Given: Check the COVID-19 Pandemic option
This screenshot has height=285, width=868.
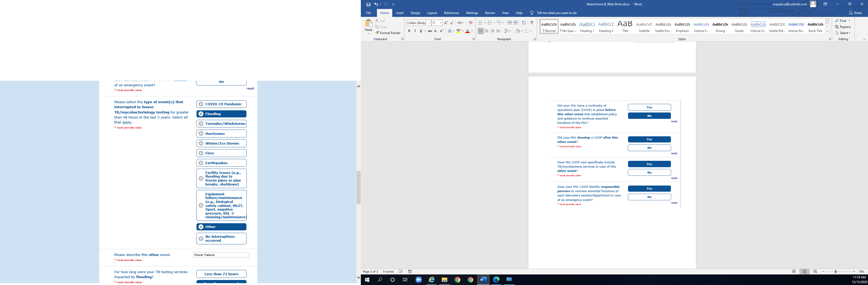Looking at the screenshot, I should (x=221, y=104).
